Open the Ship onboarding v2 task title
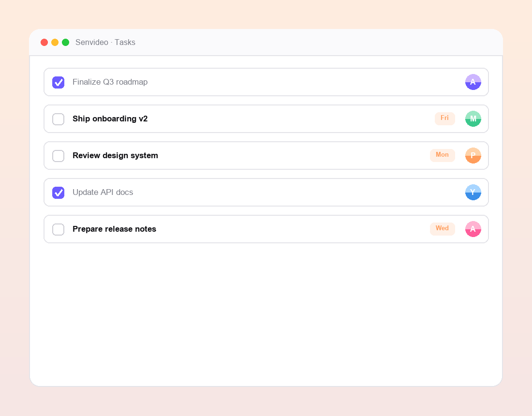Screen dimensions: 532x416 tap(110, 119)
